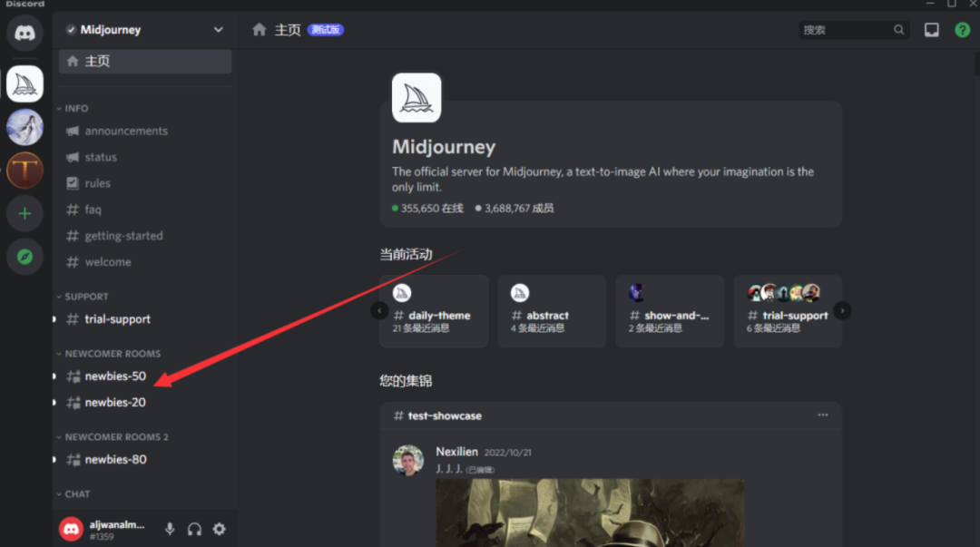Open the trial-support activity card
This screenshot has width=980, height=547.
point(789,311)
